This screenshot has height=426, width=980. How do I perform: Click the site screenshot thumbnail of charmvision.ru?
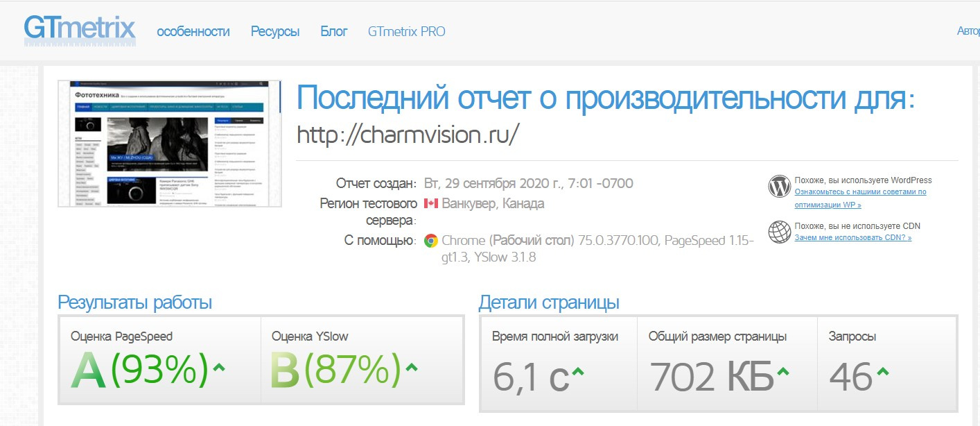(x=170, y=144)
